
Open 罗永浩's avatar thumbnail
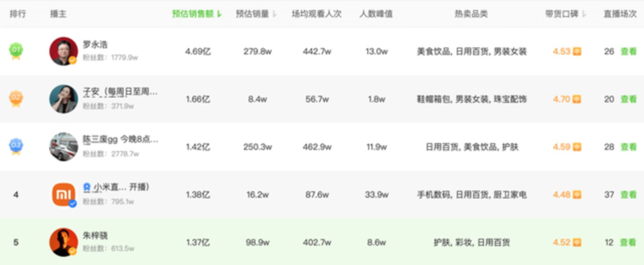(64, 51)
